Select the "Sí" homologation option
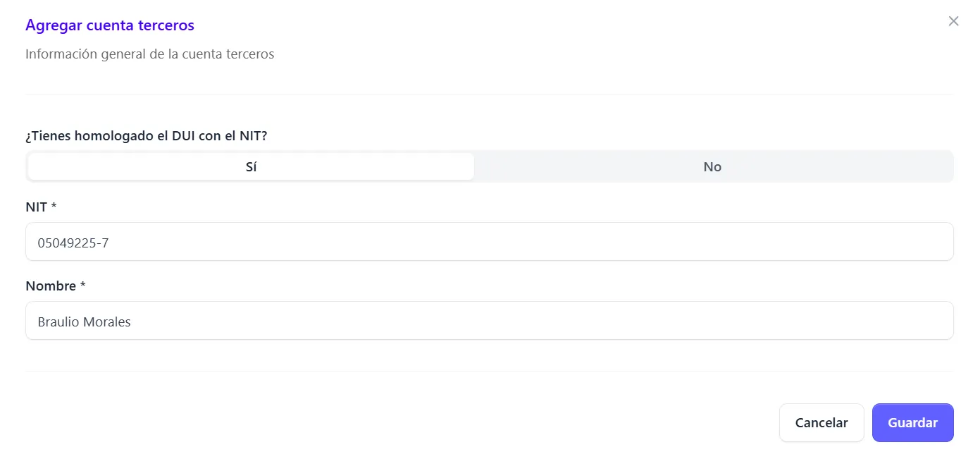The width and height of the screenshot is (980, 459). click(251, 166)
